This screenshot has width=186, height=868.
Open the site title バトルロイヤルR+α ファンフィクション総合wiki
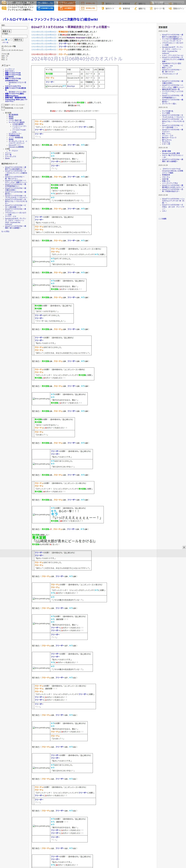click(50, 20)
